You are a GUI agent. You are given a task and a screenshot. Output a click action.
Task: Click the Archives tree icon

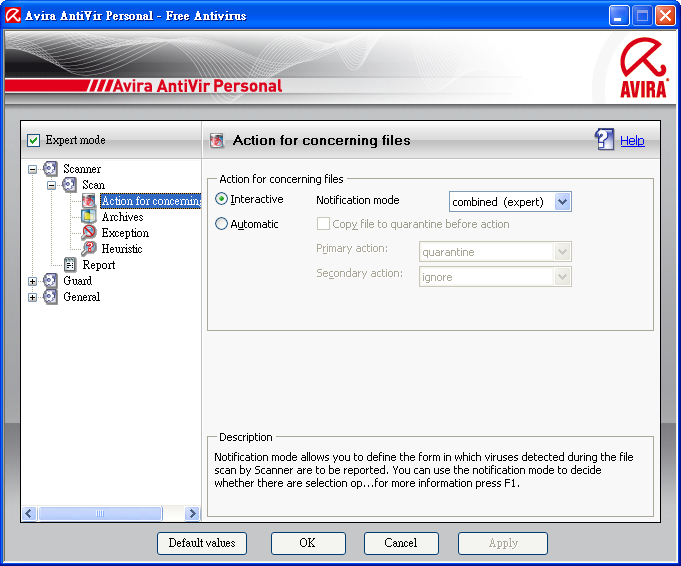(x=89, y=216)
